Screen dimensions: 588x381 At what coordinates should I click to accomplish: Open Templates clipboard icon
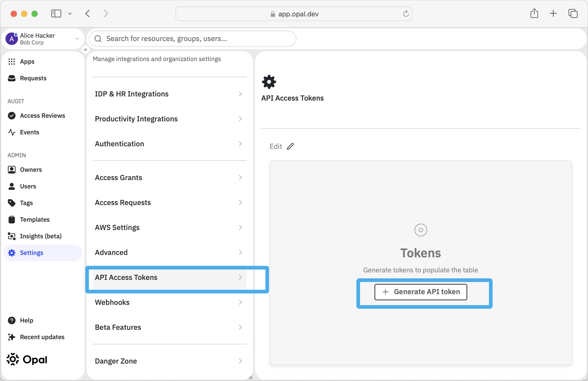[x=12, y=220]
